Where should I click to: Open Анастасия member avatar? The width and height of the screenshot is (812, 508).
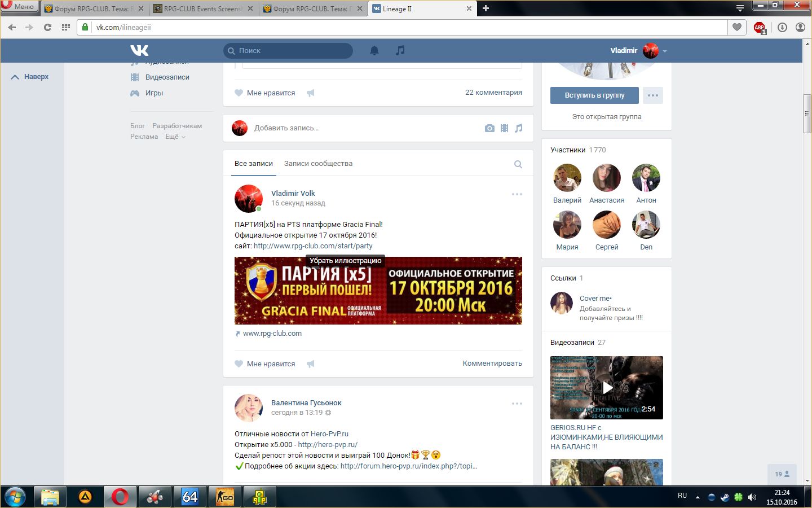[x=607, y=178]
